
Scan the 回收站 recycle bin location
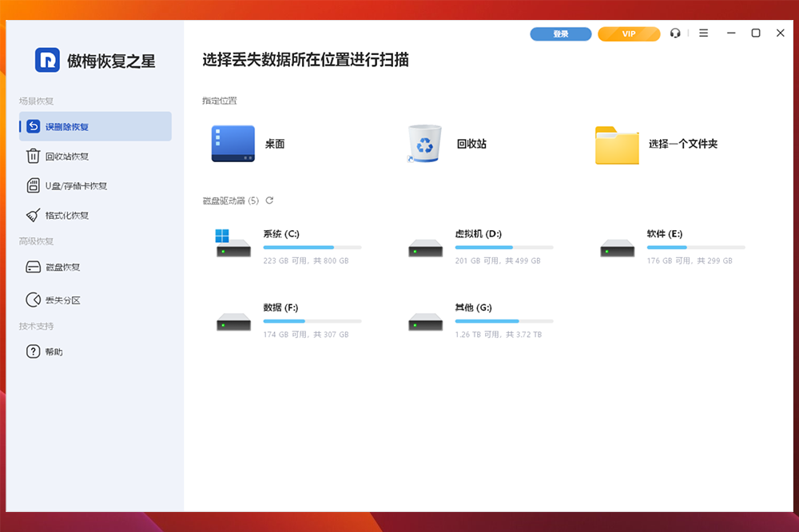425,145
